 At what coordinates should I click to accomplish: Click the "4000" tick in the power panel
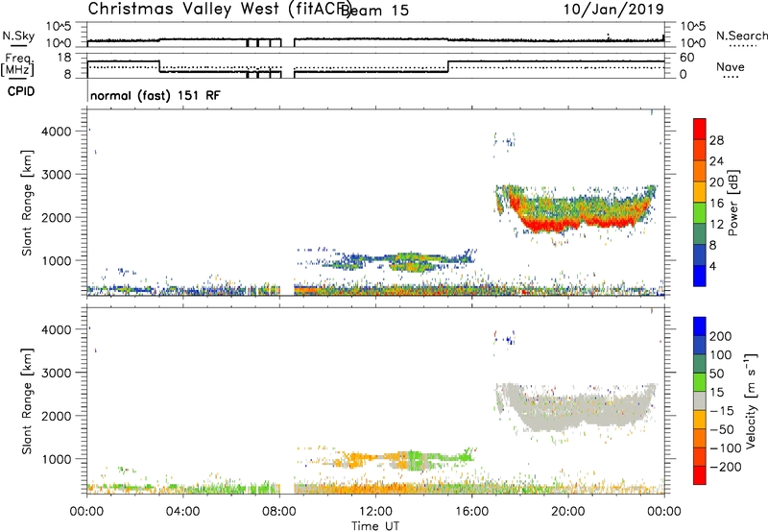pyautogui.click(x=56, y=132)
